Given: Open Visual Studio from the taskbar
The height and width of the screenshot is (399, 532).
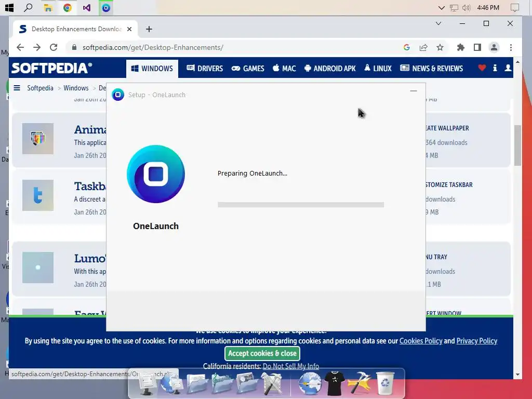Looking at the screenshot, I should pyautogui.click(x=87, y=7).
